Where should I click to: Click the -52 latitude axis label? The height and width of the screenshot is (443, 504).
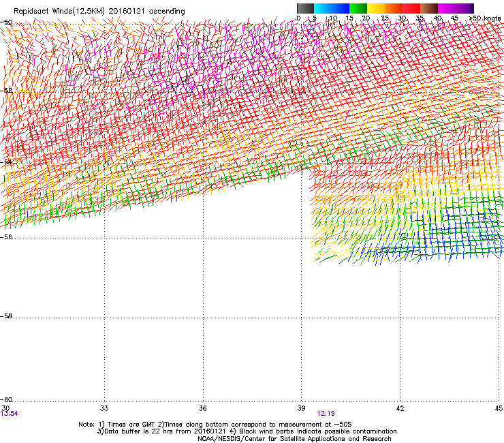6,91
